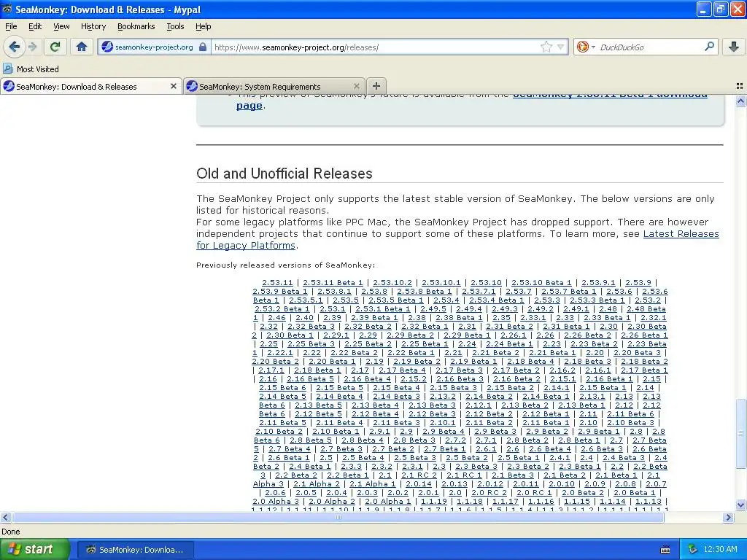Click the DuckDuckGo search box
The width and height of the screenshot is (747, 560).
650,47
